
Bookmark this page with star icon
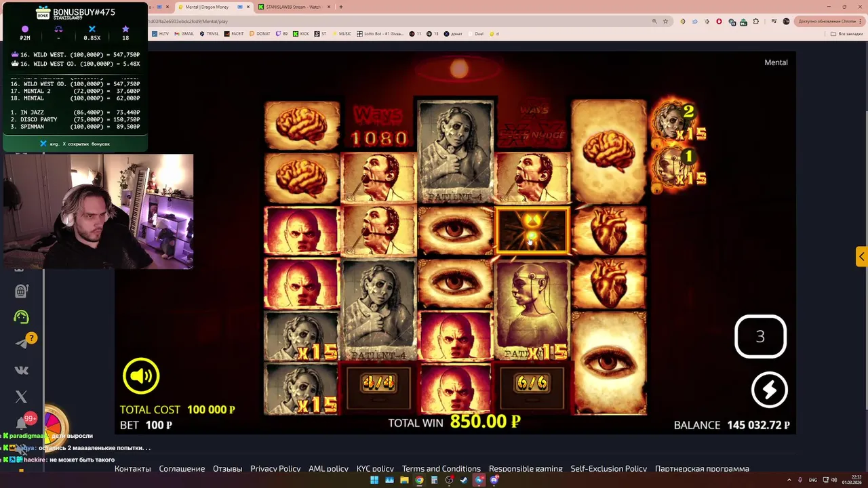[x=665, y=21]
